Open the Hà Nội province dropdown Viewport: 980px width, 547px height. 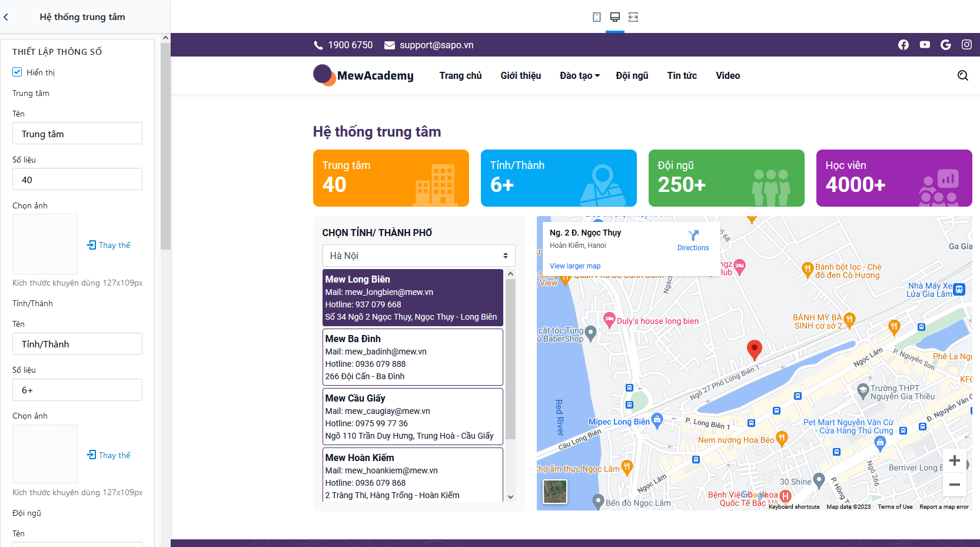(419, 256)
